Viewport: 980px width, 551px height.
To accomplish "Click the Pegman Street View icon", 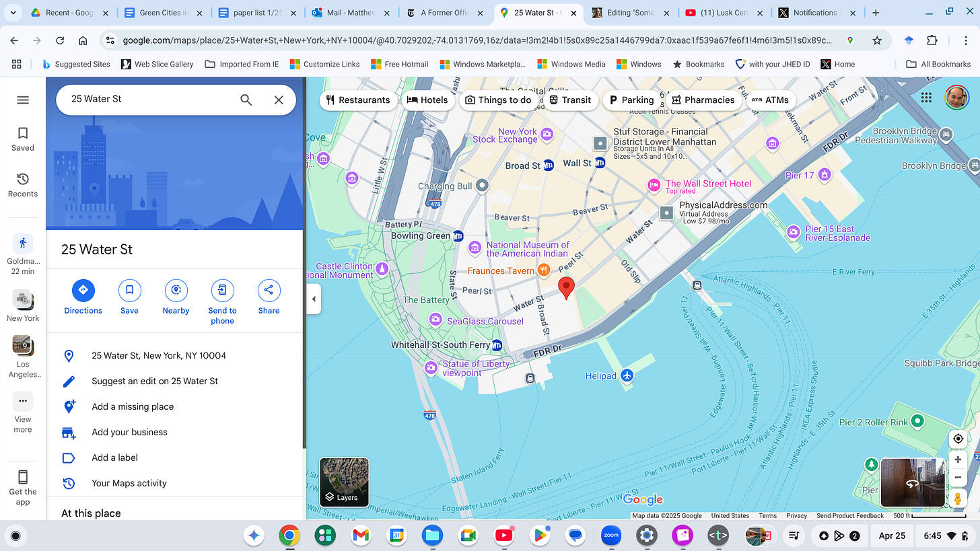I will click(x=958, y=499).
